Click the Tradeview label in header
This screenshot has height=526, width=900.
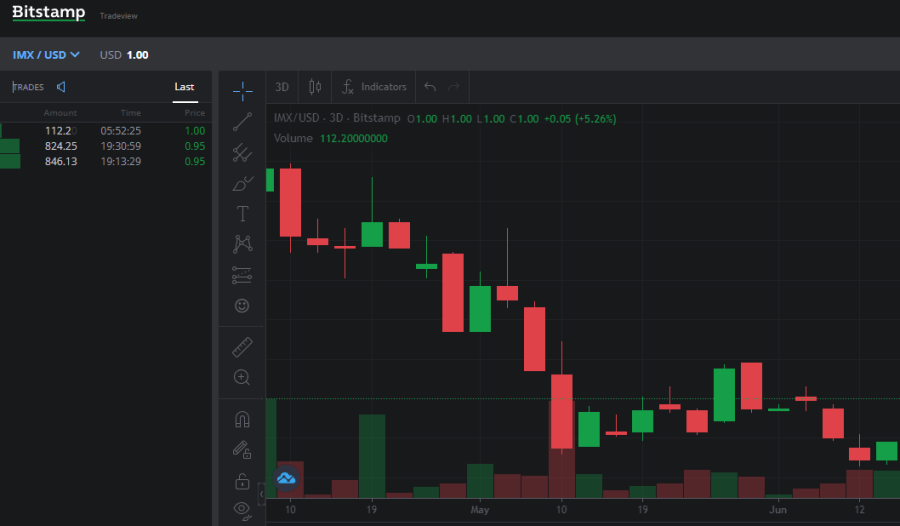pyautogui.click(x=119, y=16)
